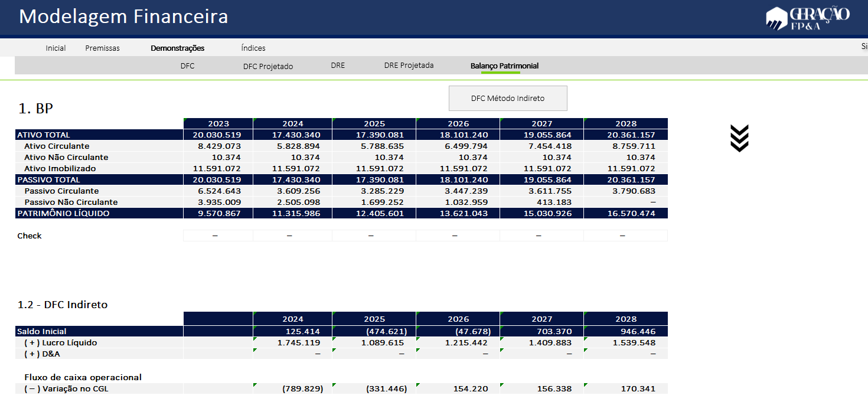Select the 2023 column header in BP table
The image size is (868, 415).
tap(218, 123)
